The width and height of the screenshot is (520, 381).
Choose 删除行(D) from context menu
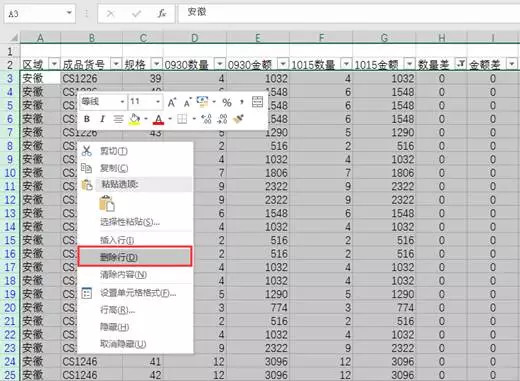pyautogui.click(x=135, y=257)
